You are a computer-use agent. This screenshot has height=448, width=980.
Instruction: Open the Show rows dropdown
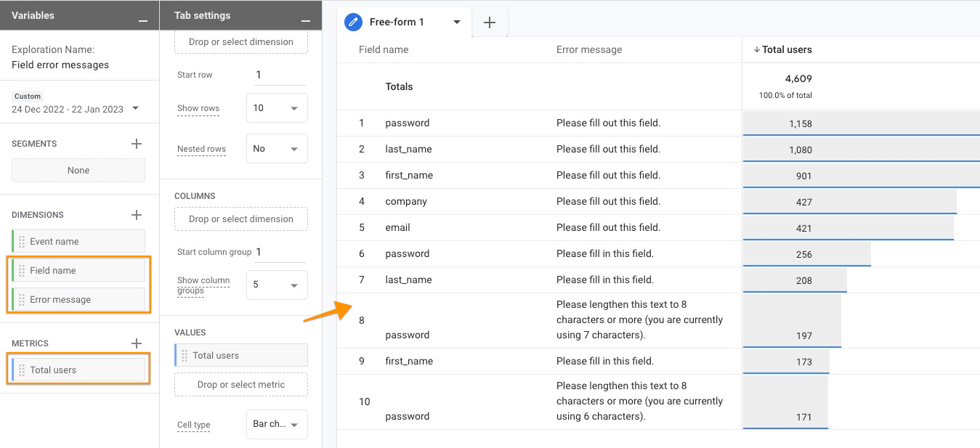(277, 107)
